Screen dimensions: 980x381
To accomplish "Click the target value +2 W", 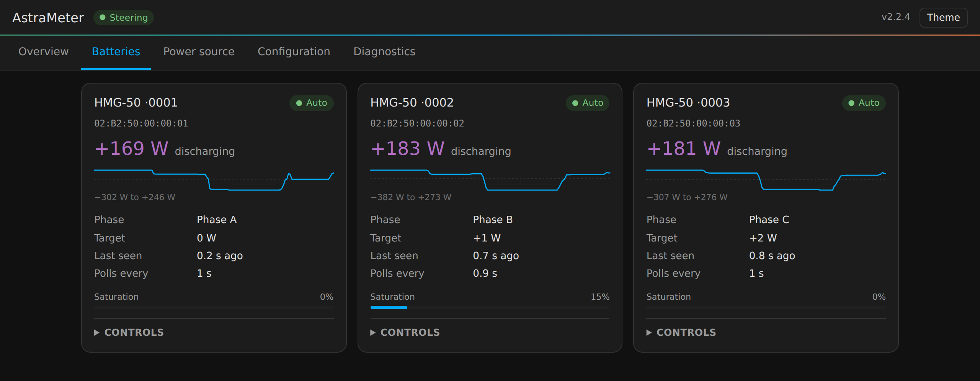I will (x=763, y=238).
